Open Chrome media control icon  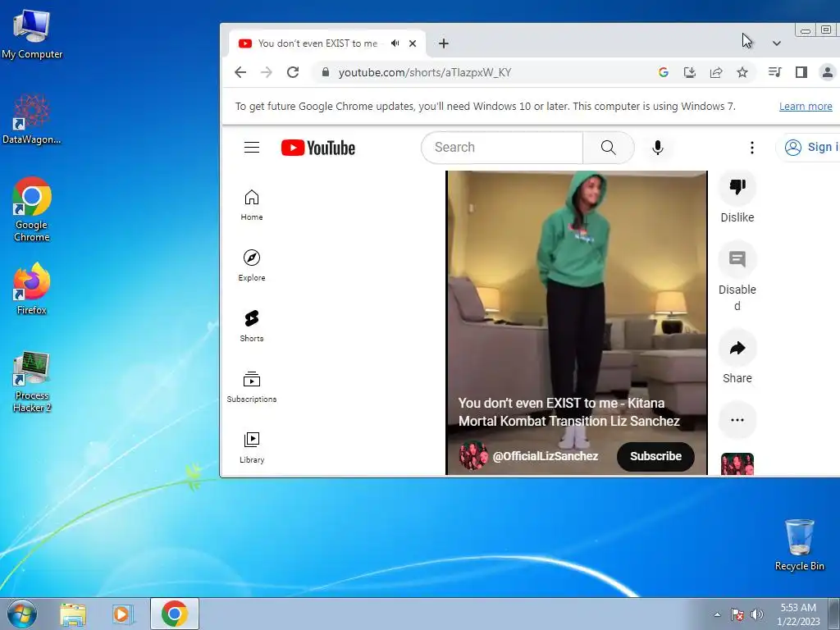tap(774, 72)
